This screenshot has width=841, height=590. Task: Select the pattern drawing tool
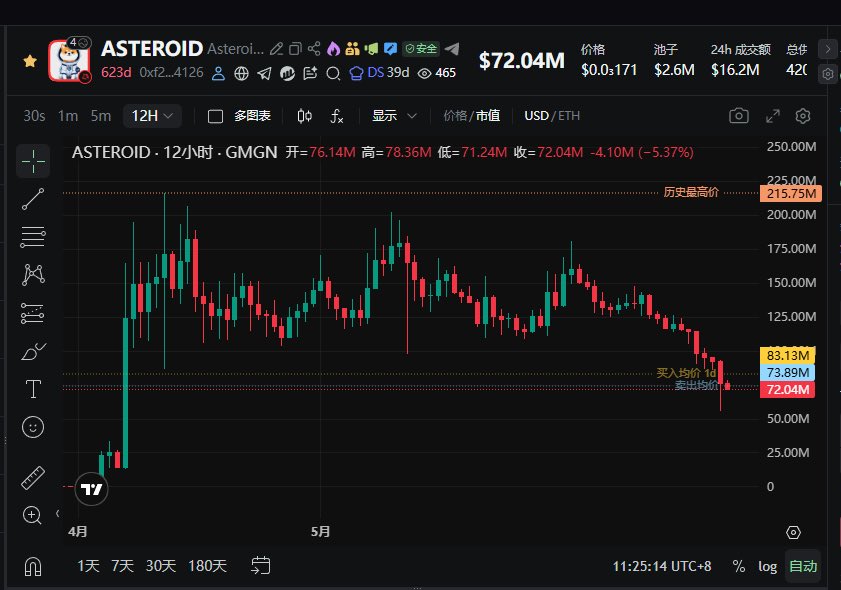(33, 275)
